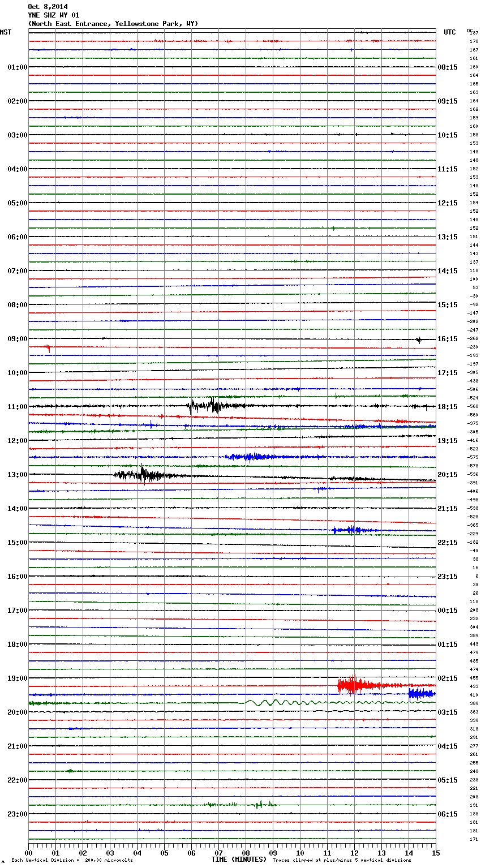481x868 pixels.
Task: Click the '22:00' MST hour label
Action: pyautogui.click(x=18, y=780)
